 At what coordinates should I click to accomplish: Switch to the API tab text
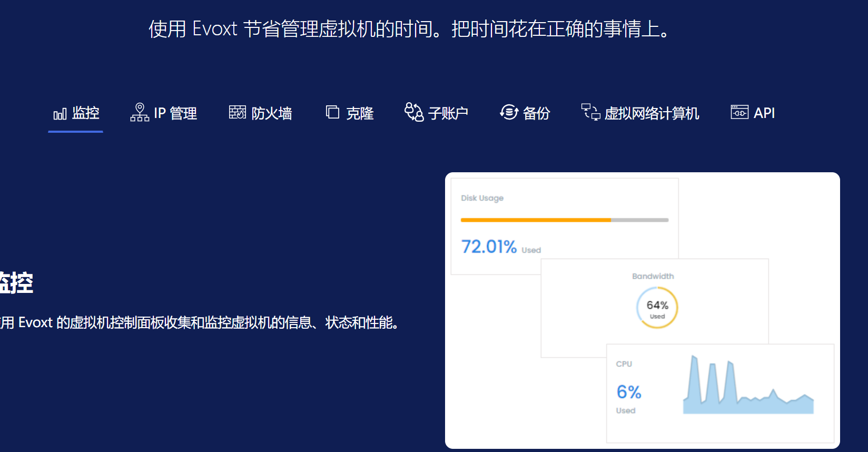tap(764, 113)
